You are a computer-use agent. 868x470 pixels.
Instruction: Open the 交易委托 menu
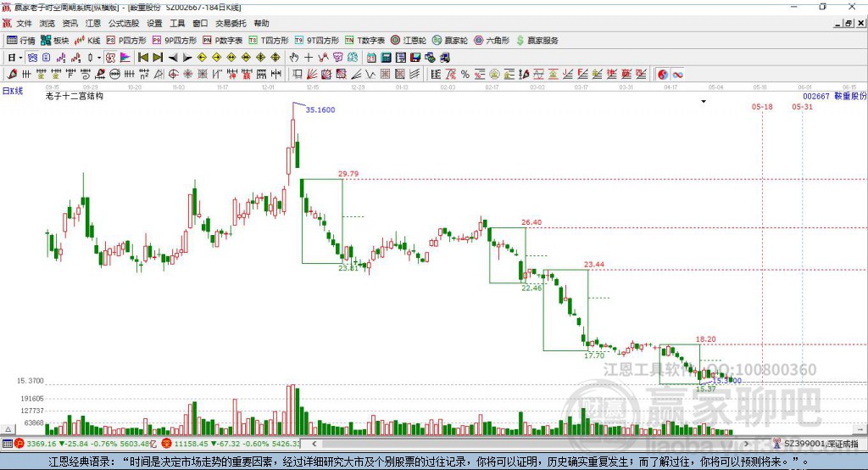tap(231, 23)
